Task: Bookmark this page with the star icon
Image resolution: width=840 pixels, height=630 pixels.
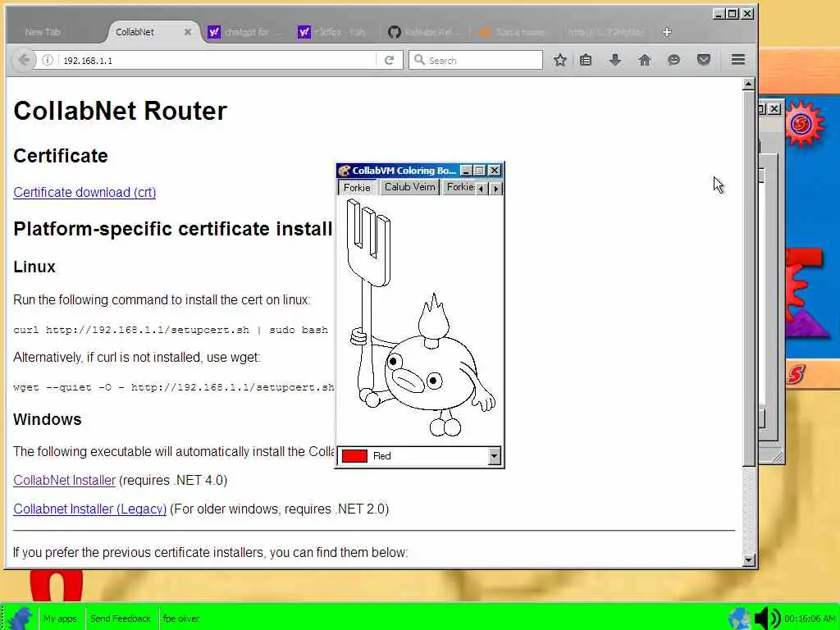Action: (559, 60)
